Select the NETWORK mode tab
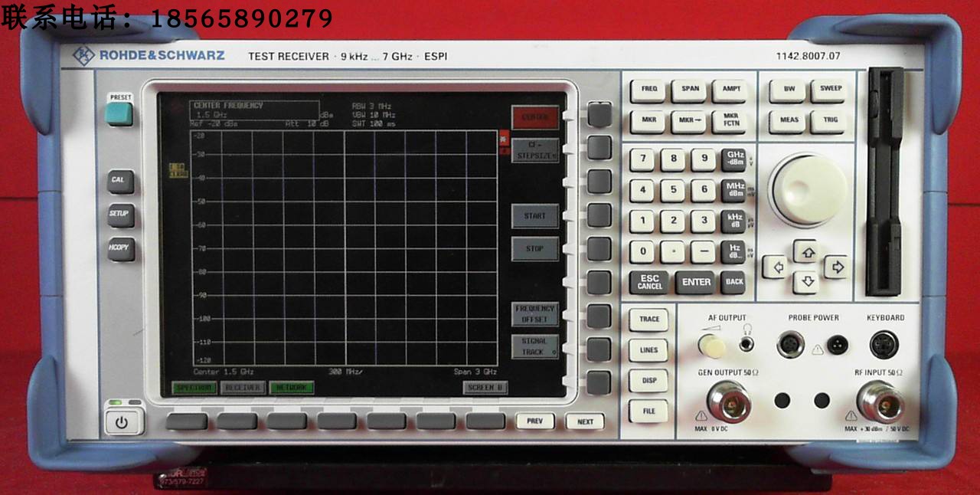The image size is (980, 495). [290, 388]
